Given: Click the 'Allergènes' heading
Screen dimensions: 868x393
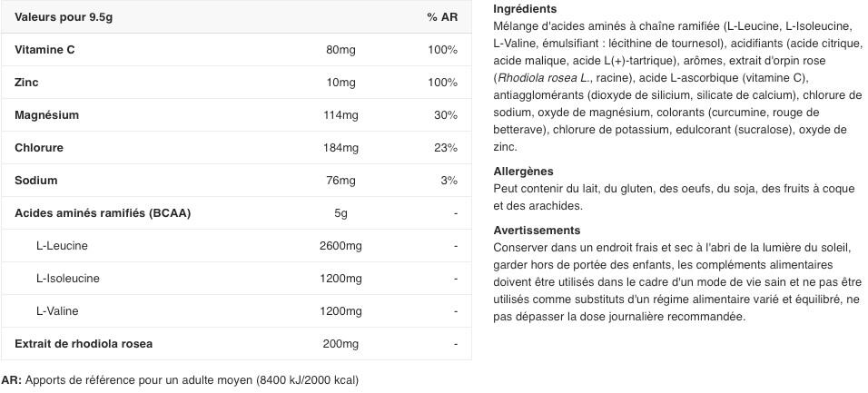Looking at the screenshot, I should point(523,172).
